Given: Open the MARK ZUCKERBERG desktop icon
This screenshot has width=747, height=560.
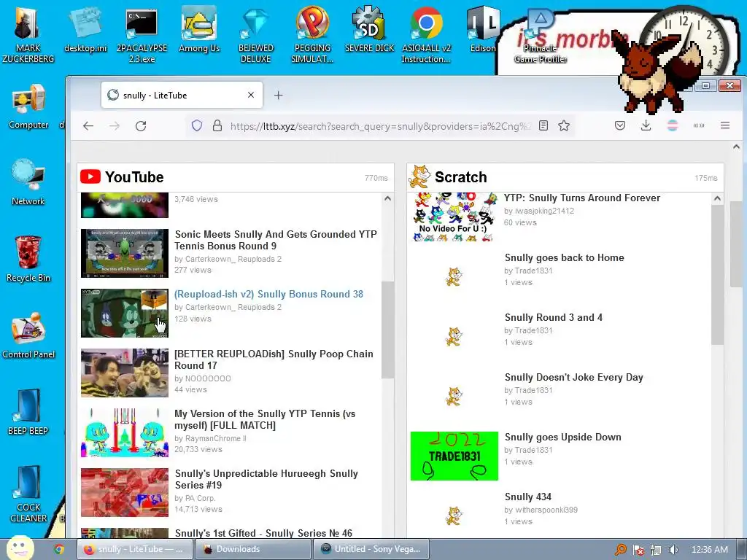Looking at the screenshot, I should point(28,36).
